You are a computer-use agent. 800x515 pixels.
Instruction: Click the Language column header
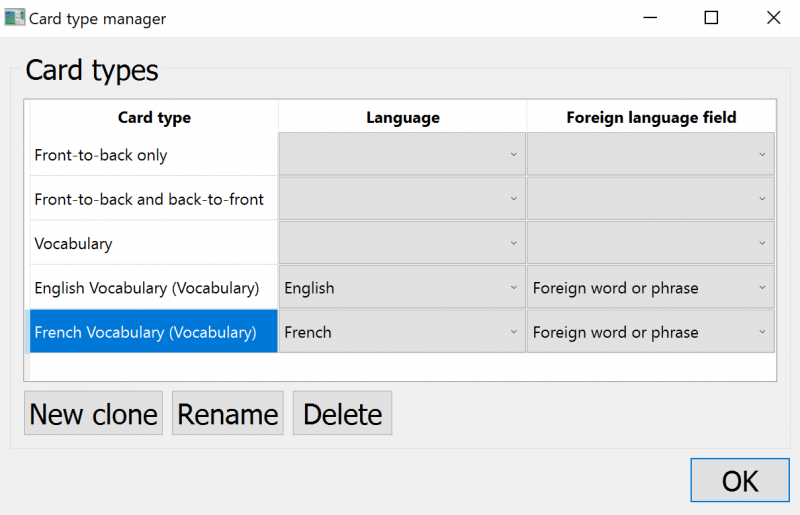403,117
